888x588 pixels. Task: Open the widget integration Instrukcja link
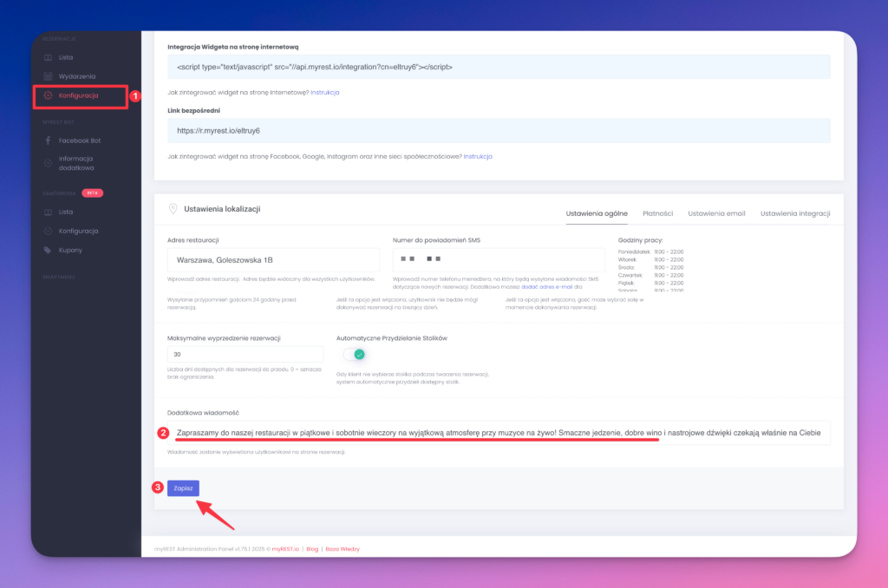[x=325, y=92]
